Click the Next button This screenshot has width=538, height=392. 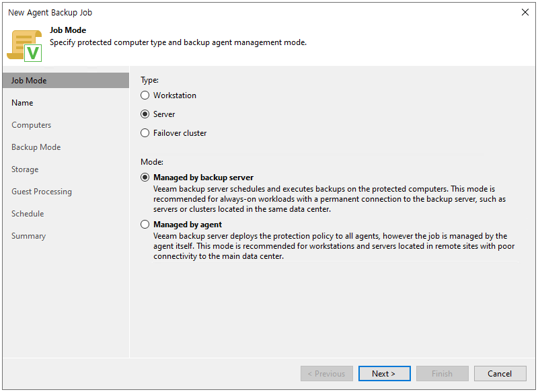[x=384, y=373]
